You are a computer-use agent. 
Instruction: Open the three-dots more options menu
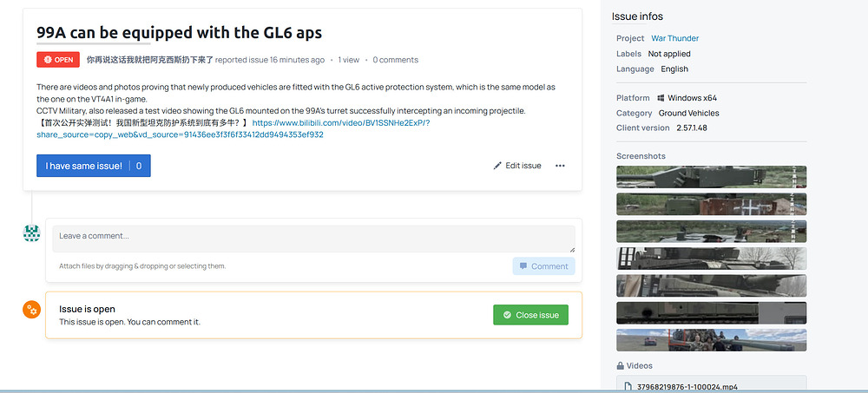[x=560, y=166]
